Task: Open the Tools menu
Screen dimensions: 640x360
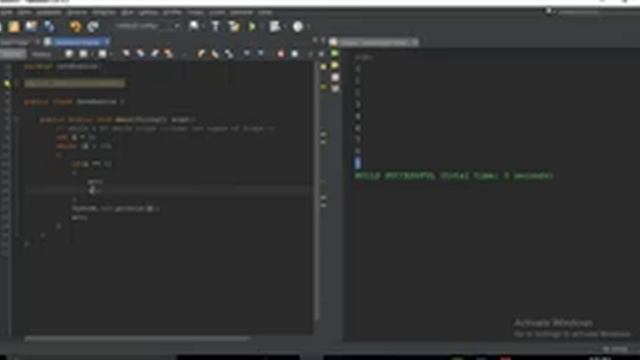Action: tap(217, 13)
